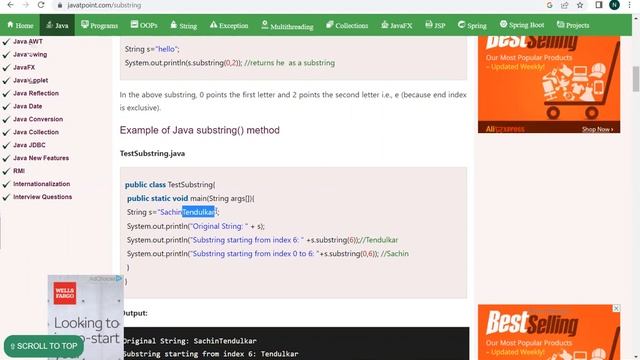640x360 pixels.
Task: Open the JavaFX sidebar link
Action: [x=24, y=67]
